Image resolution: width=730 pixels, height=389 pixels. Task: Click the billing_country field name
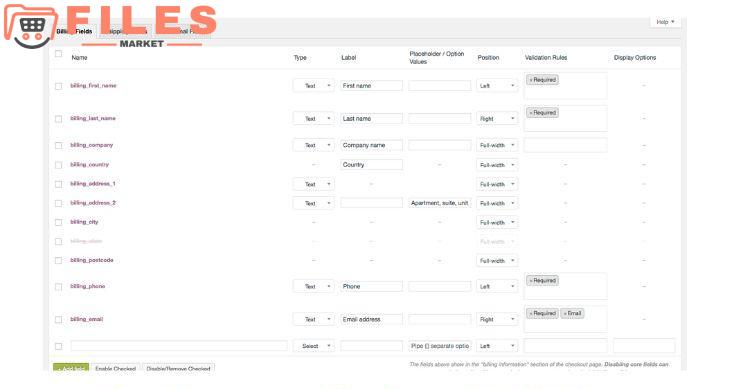click(x=89, y=165)
